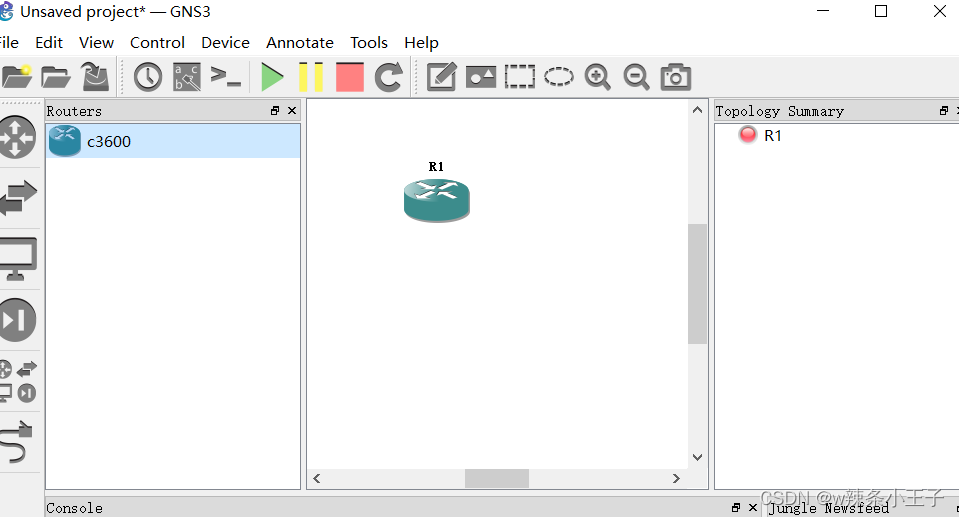
Task: Stop all devices with red square button
Action: (x=350, y=77)
